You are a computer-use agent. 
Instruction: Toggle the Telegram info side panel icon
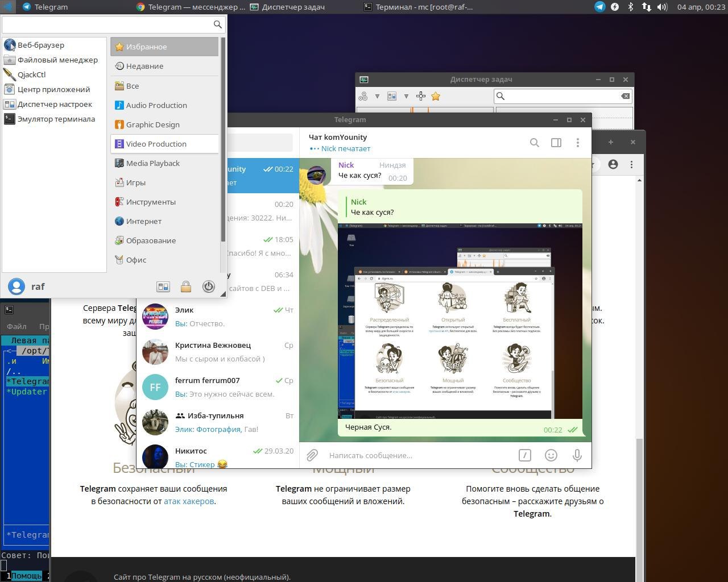tap(556, 143)
